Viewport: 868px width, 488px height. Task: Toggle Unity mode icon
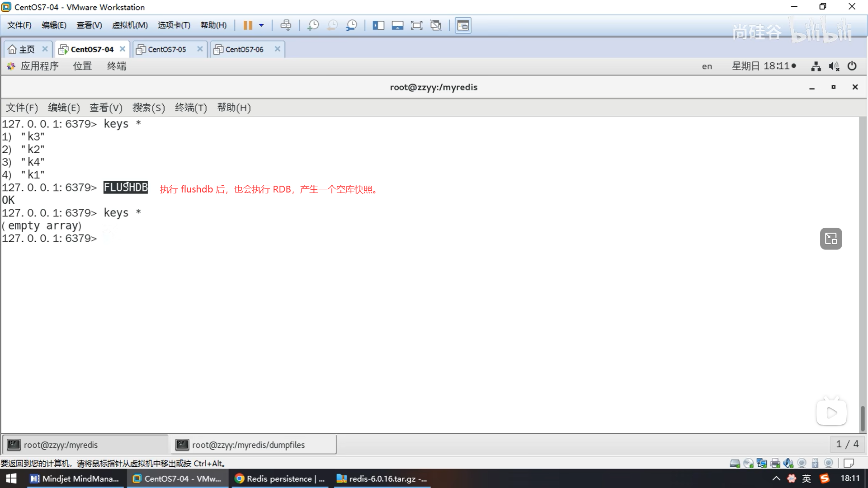(436, 25)
